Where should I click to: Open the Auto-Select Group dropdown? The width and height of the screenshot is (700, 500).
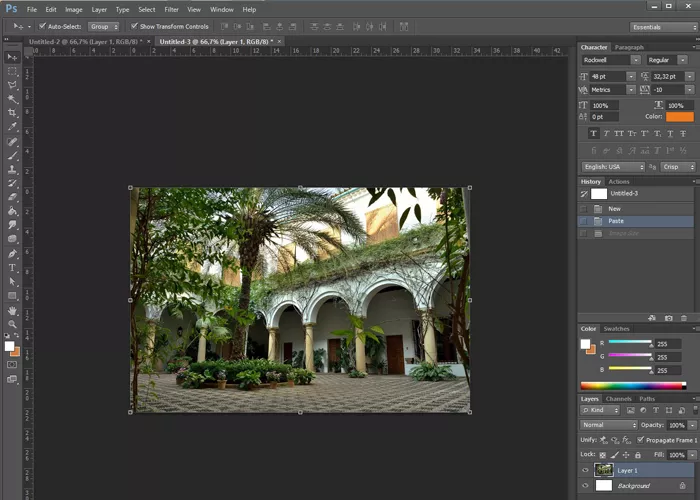coord(104,26)
